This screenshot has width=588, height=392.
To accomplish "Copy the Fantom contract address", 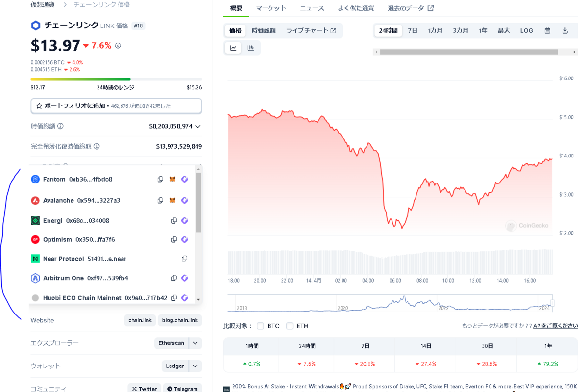I will click(x=160, y=180).
